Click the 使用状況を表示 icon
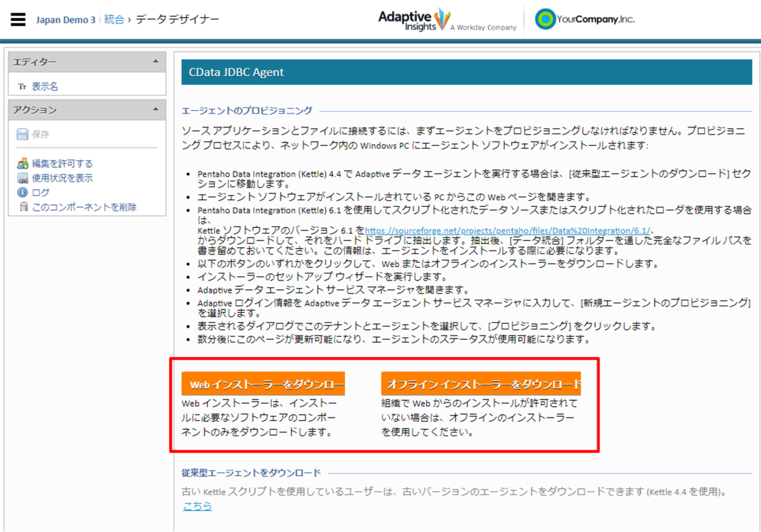761x532 pixels. [23, 178]
